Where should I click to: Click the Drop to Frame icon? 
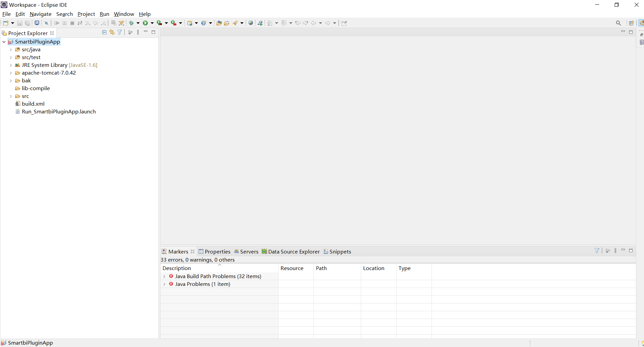coord(114,23)
